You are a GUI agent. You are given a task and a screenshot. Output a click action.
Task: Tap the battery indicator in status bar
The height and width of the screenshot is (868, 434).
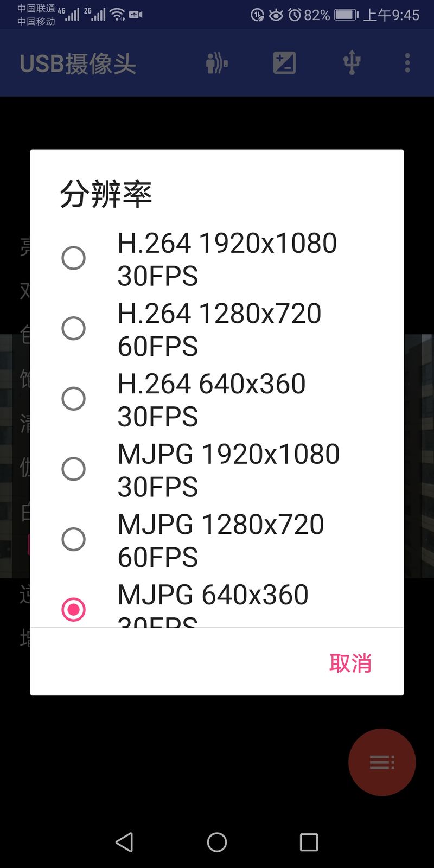pos(346,15)
